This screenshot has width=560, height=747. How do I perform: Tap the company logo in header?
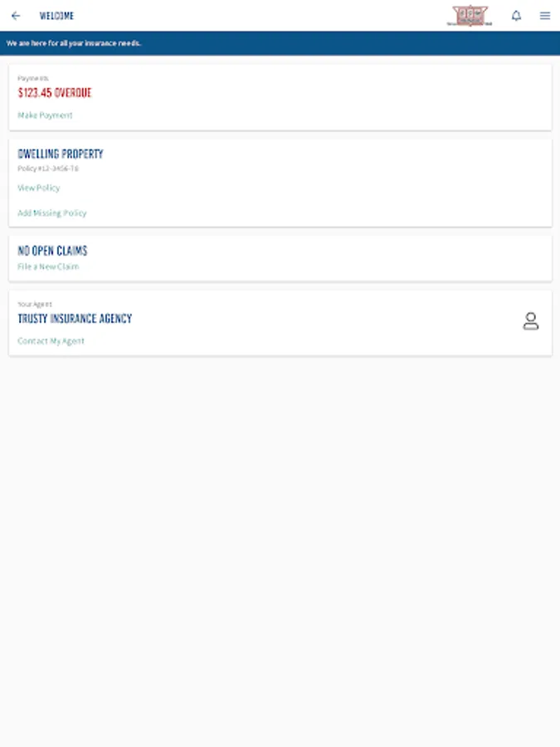tap(469, 16)
